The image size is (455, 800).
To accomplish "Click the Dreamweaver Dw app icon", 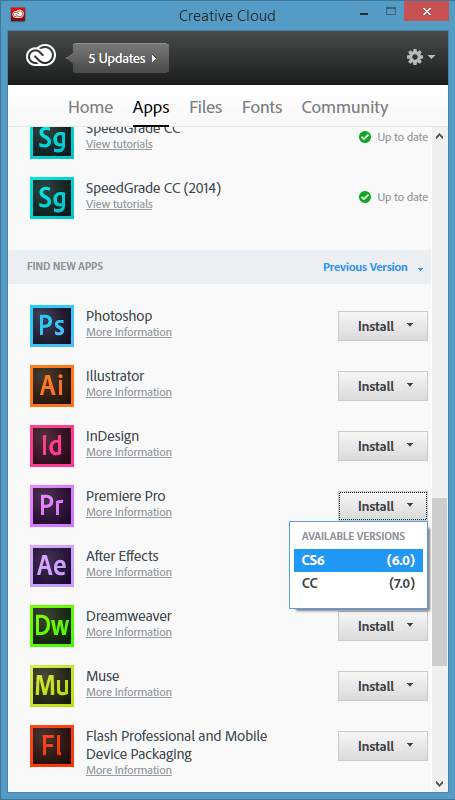I will tap(52, 626).
